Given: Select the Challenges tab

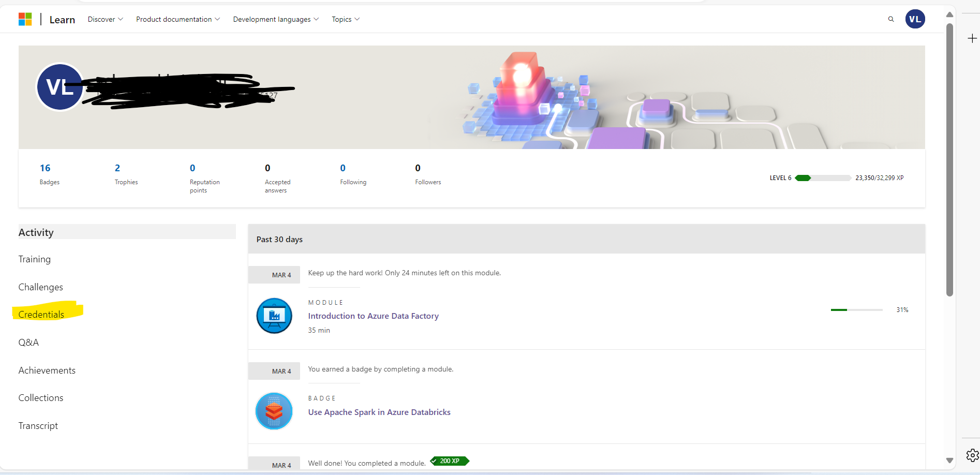Looking at the screenshot, I should 41,287.
